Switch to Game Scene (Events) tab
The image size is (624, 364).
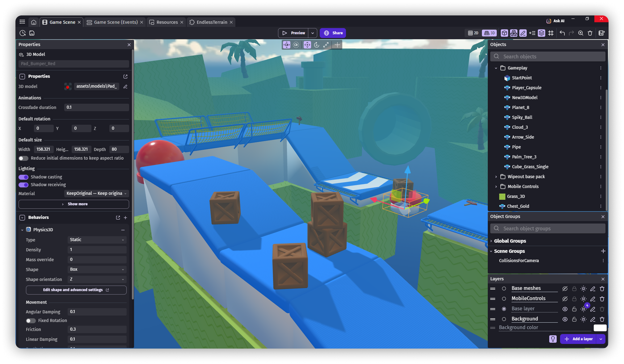(x=116, y=22)
